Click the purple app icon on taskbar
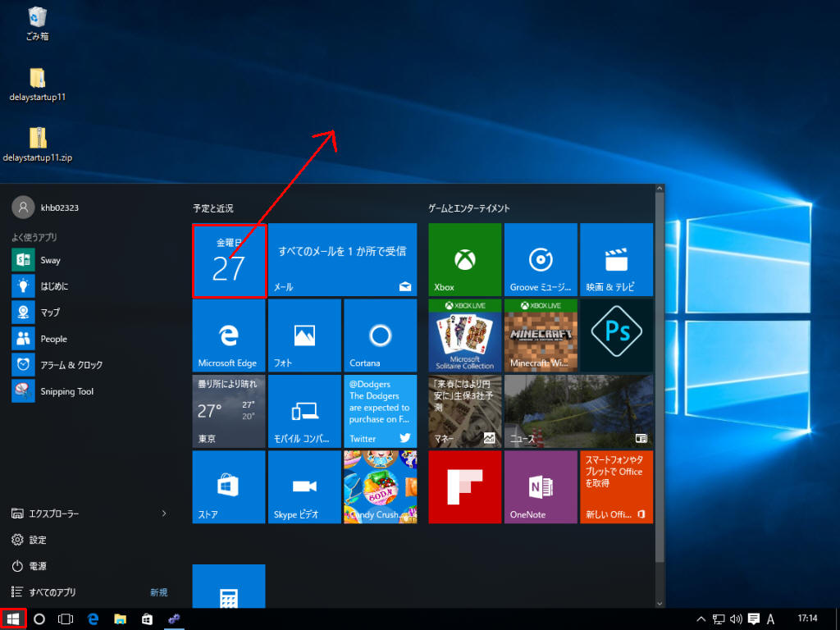Image resolution: width=840 pixels, height=630 pixels. coord(174,619)
